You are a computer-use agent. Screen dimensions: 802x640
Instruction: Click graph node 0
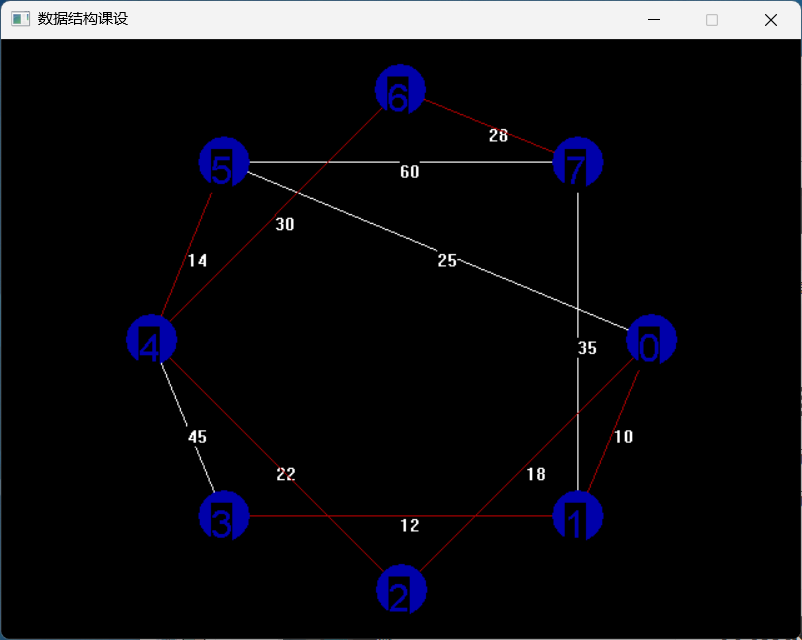[651, 343]
